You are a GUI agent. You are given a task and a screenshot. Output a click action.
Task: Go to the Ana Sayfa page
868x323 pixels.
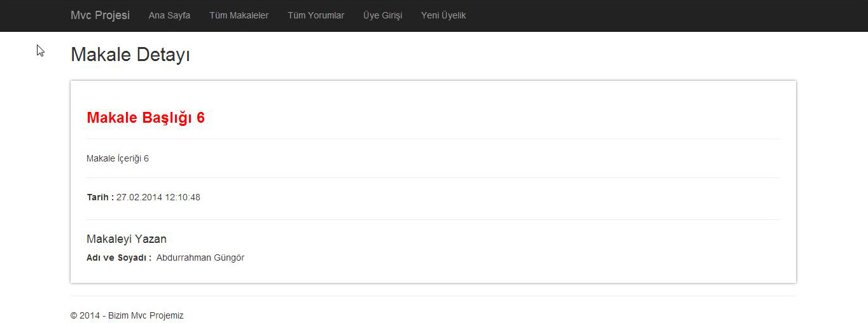[x=169, y=15]
